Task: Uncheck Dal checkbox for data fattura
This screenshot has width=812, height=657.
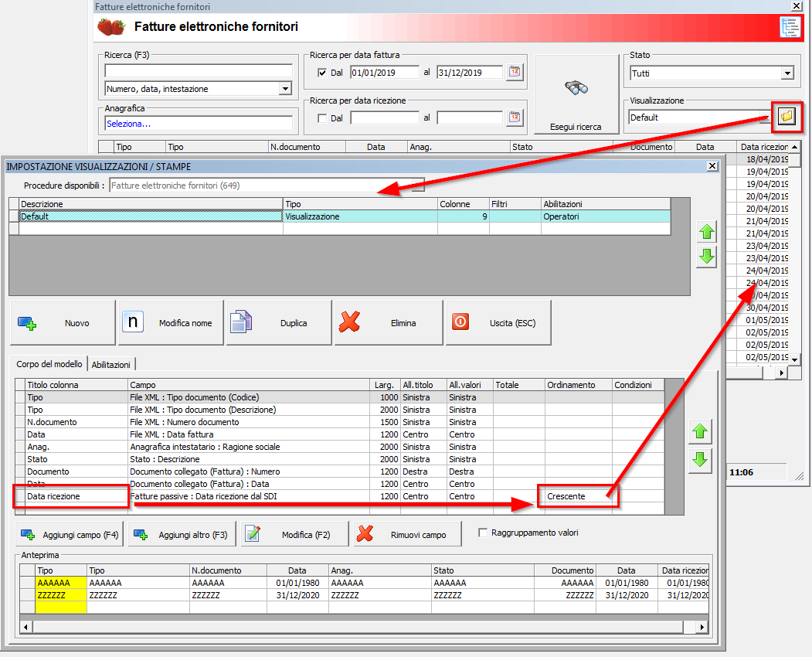Action: (322, 73)
